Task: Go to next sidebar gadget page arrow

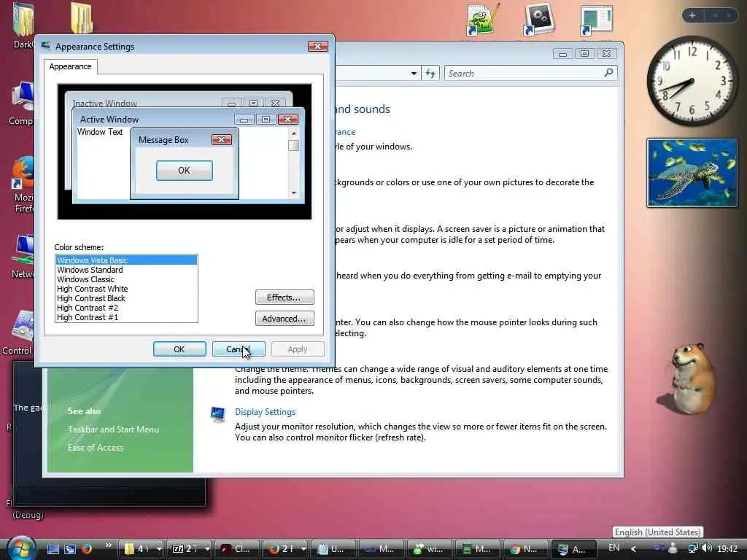Action: (x=729, y=15)
